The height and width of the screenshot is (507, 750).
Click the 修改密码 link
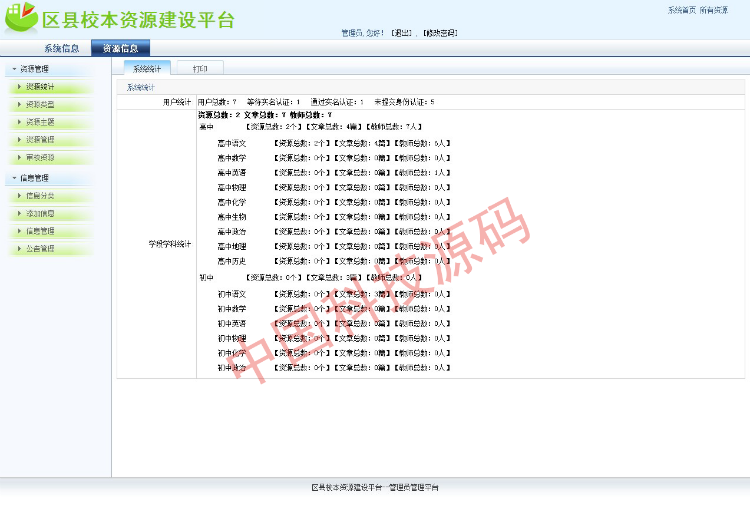click(x=440, y=33)
